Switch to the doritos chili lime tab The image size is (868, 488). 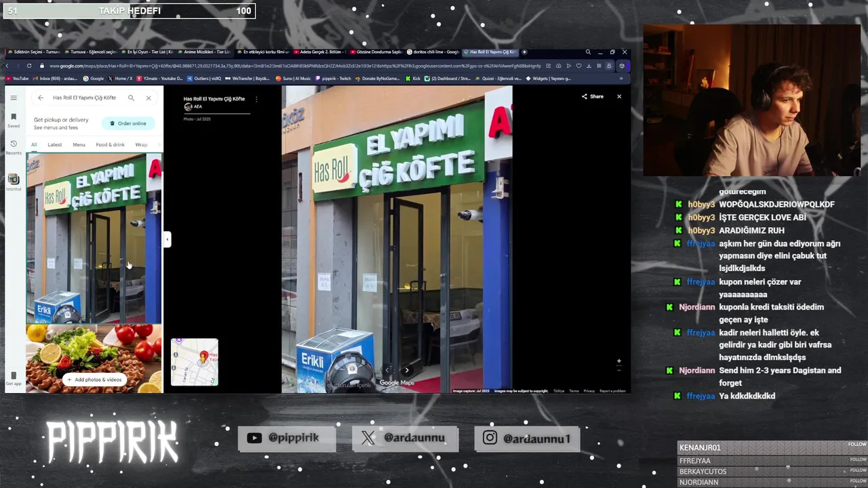(435, 52)
